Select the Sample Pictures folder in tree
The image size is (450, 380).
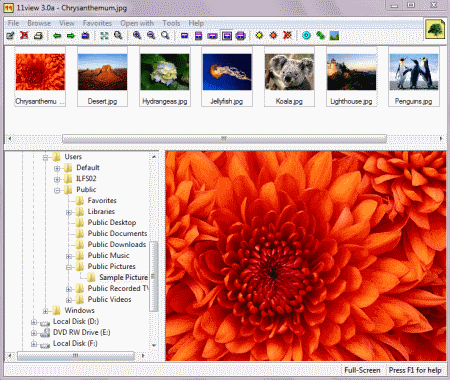tap(123, 277)
